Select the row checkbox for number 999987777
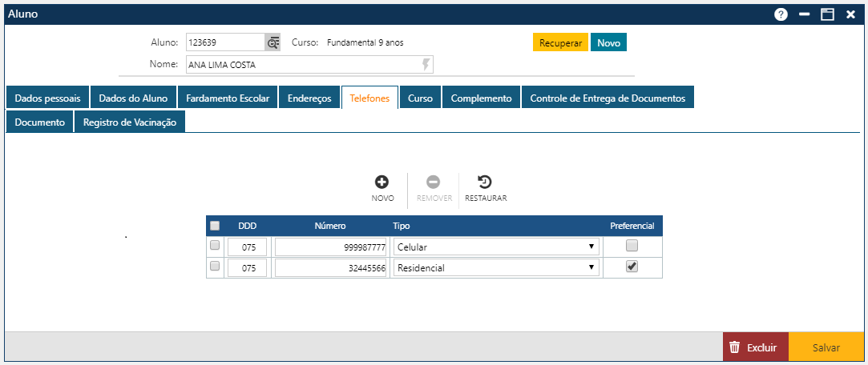 (215, 246)
